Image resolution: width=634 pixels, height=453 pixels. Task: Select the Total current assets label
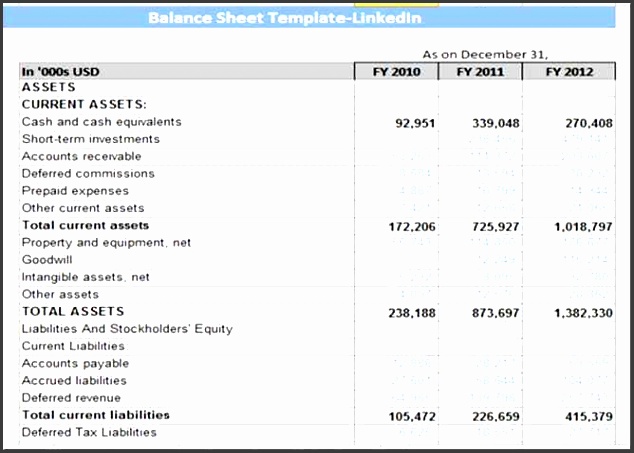[x=85, y=225]
